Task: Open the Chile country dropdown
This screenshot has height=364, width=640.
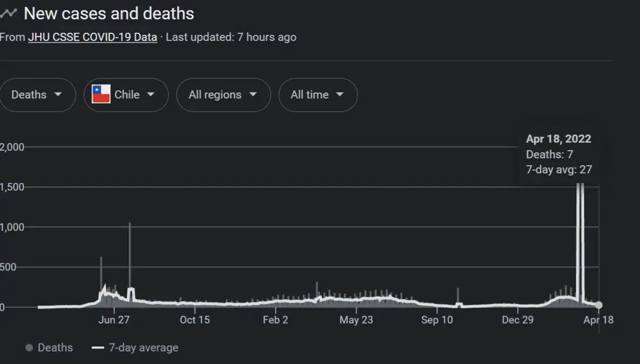Action: 126,95
